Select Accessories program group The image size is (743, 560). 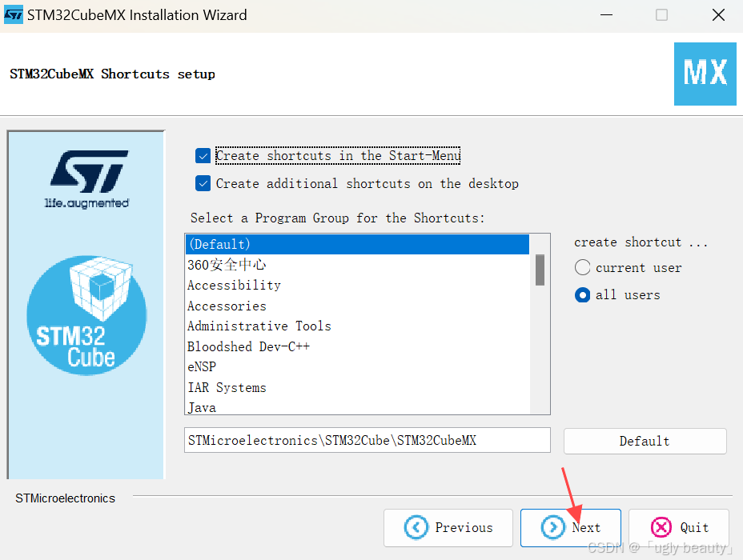coord(357,306)
